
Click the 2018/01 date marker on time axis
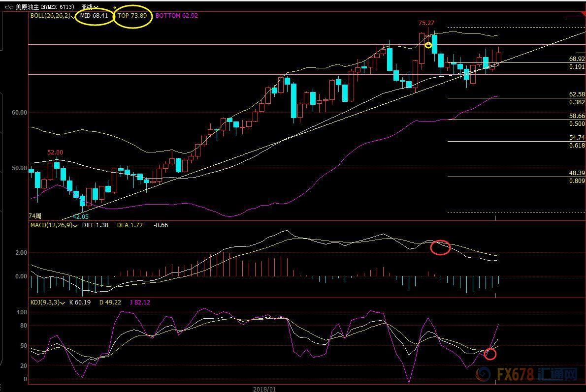click(264, 389)
